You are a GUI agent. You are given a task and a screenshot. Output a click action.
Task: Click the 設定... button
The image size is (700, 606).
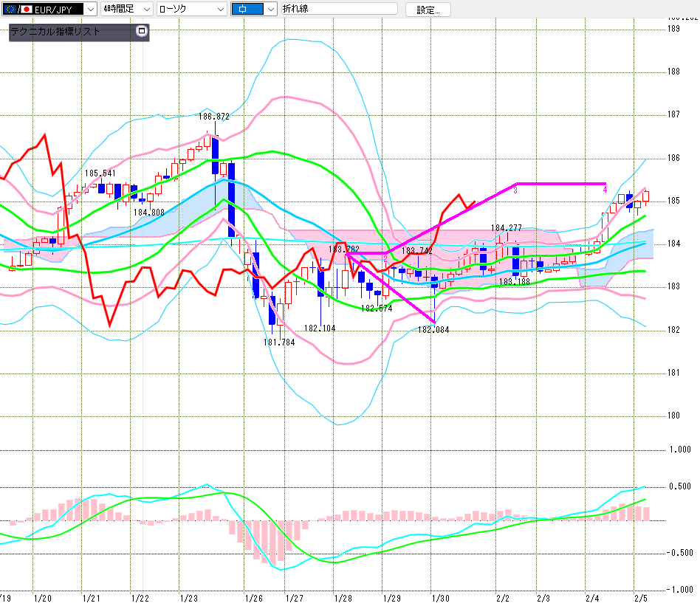tap(432, 10)
